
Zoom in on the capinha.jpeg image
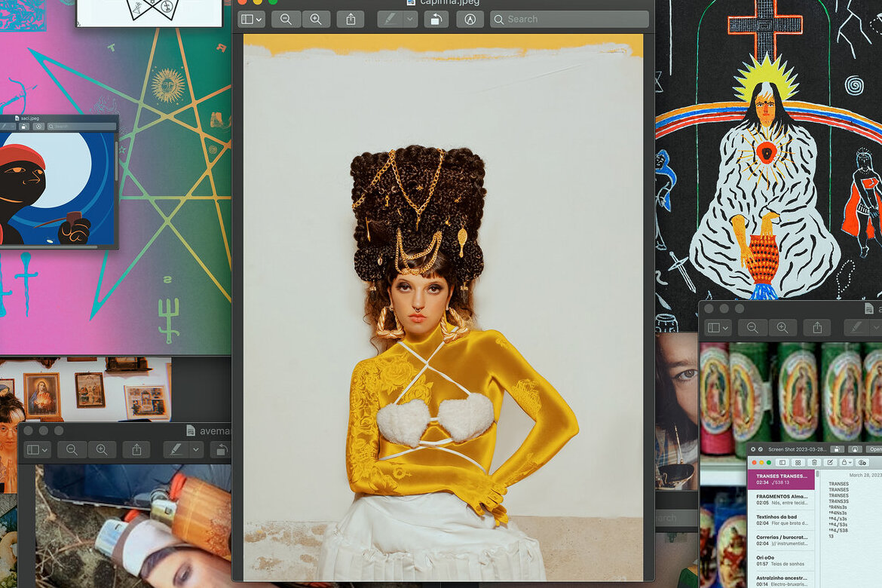pos(316,19)
